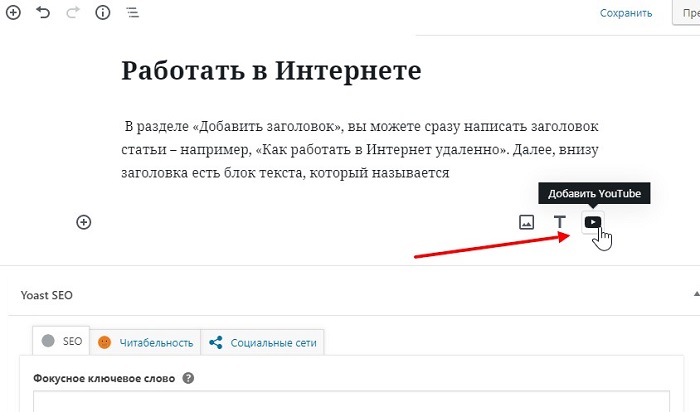700x412 pixels.
Task: Open the Социальные сети tab
Action: (262, 343)
